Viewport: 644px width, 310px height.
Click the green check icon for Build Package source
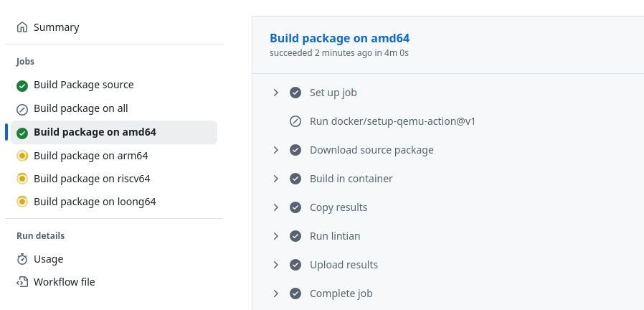(22, 86)
